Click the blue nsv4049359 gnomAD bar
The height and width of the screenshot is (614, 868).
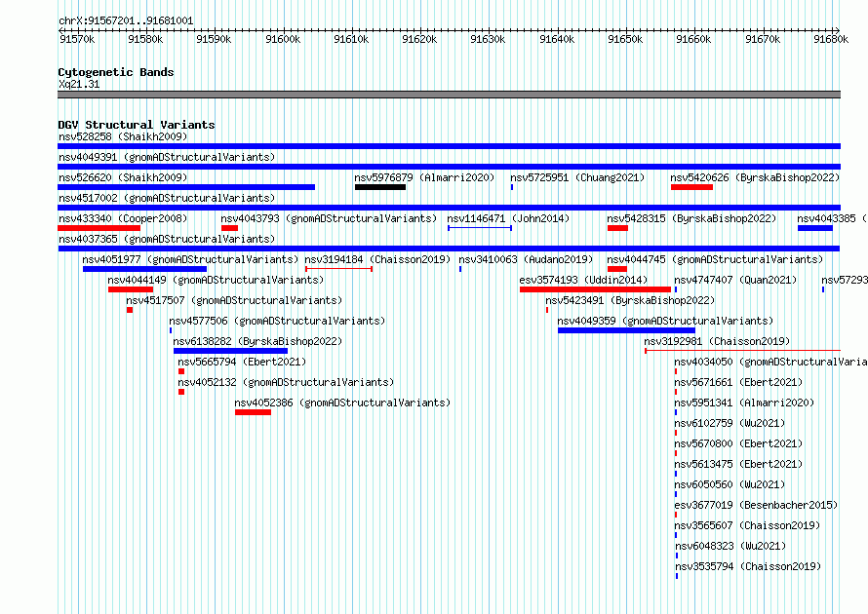(x=627, y=330)
